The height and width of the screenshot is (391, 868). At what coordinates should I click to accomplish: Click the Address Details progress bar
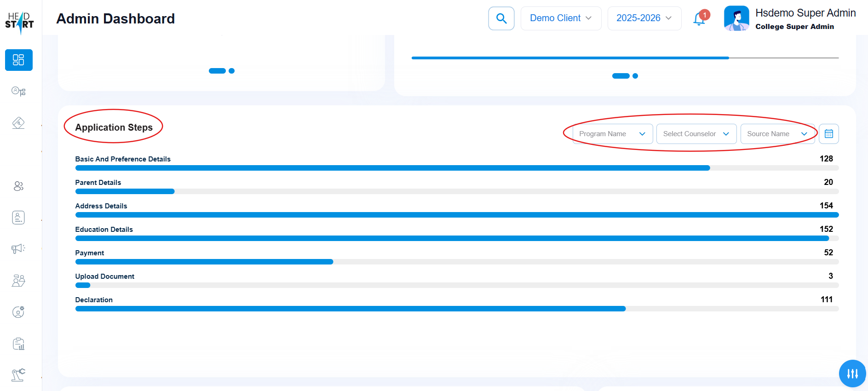click(x=456, y=215)
